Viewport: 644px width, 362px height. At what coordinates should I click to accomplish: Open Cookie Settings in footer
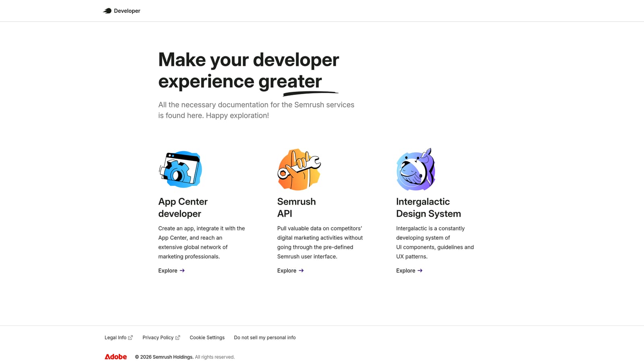click(207, 337)
